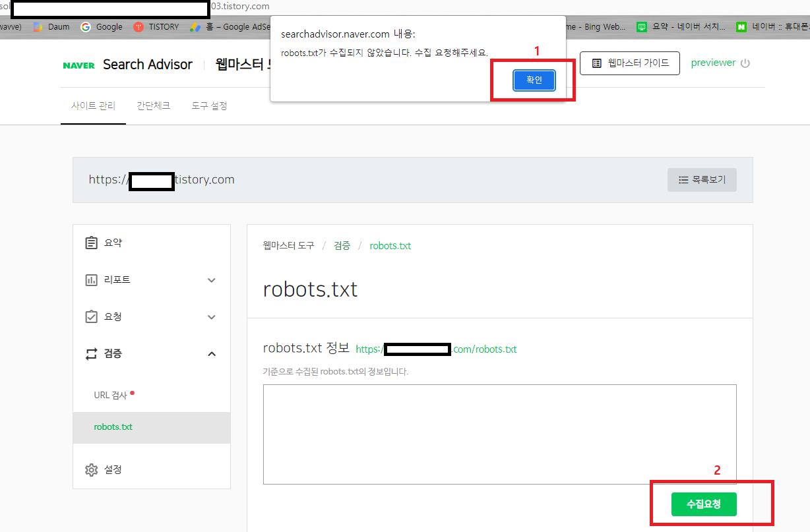Screen dimensions: 810x532
Task: Click the browser address bar URL
Action: [135, 6]
